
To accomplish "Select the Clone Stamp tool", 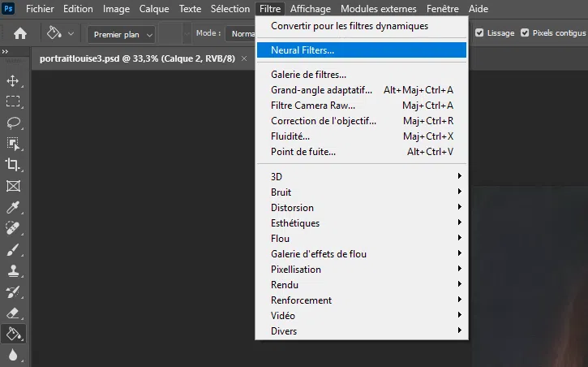I will [13, 270].
